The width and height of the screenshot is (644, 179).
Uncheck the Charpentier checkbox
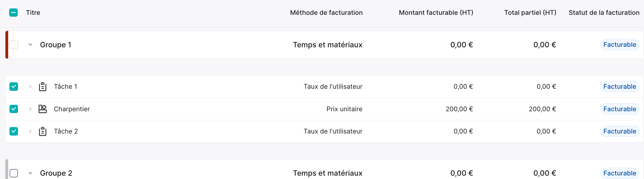click(x=14, y=109)
